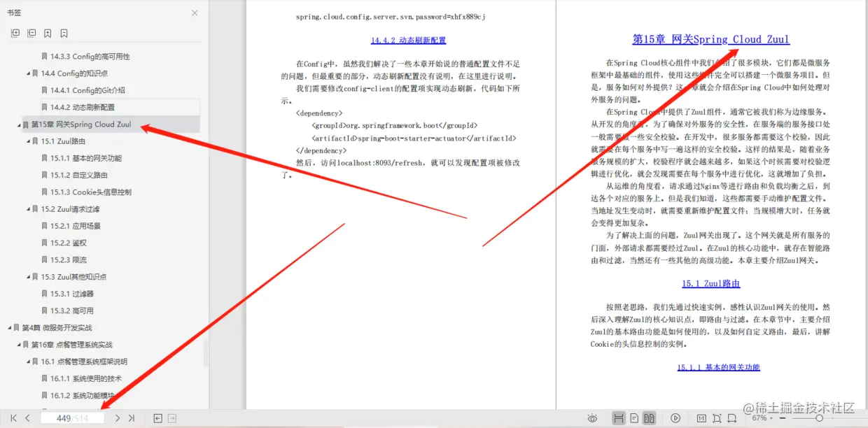This screenshot has width=868, height=428.
Task: Jump to the last page
Action: coord(131,418)
